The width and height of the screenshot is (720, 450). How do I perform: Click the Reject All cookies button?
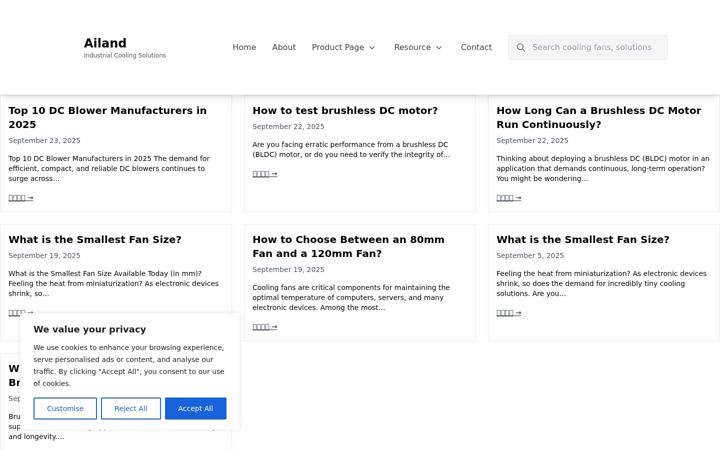131,408
